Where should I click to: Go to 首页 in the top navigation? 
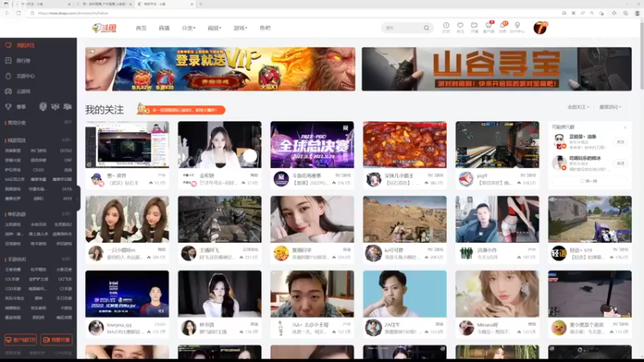(141, 28)
